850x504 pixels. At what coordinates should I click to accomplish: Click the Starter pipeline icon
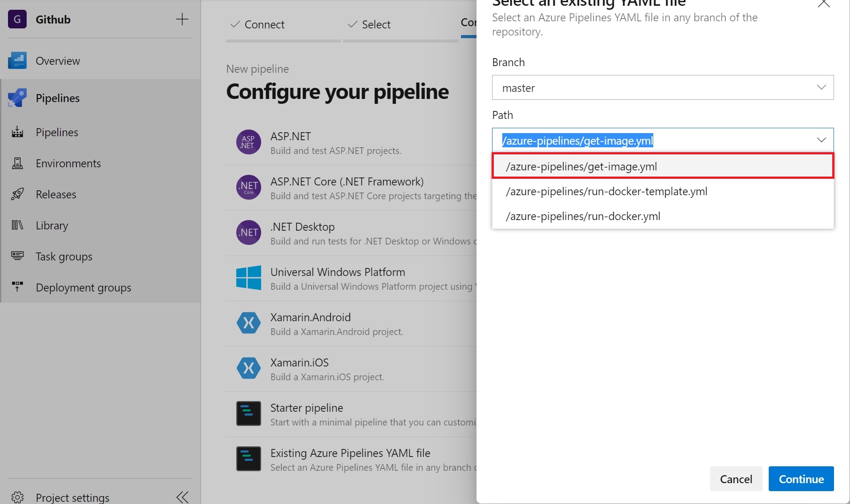click(x=249, y=413)
